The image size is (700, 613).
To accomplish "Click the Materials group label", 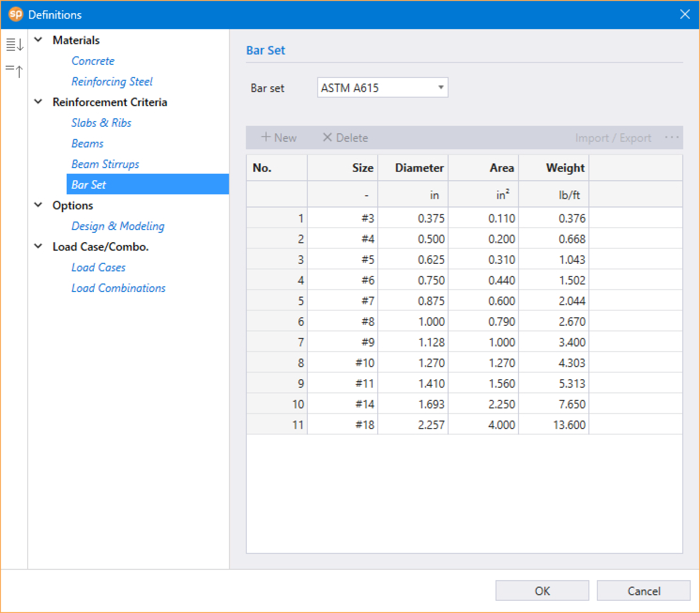I will [x=76, y=40].
